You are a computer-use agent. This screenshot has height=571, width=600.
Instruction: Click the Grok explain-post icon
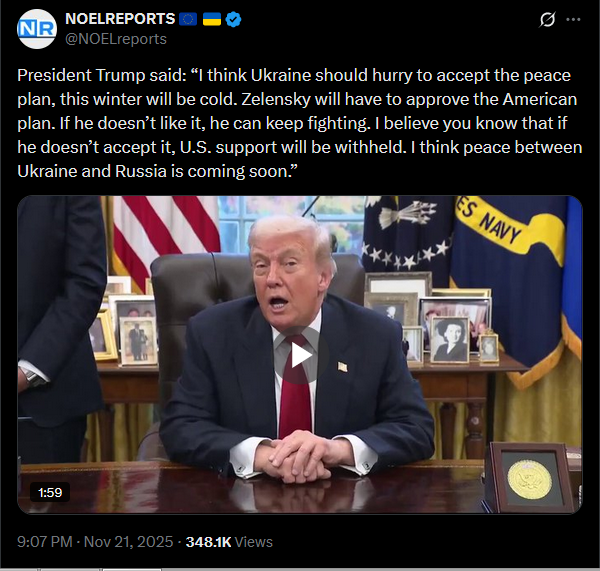pos(547,19)
